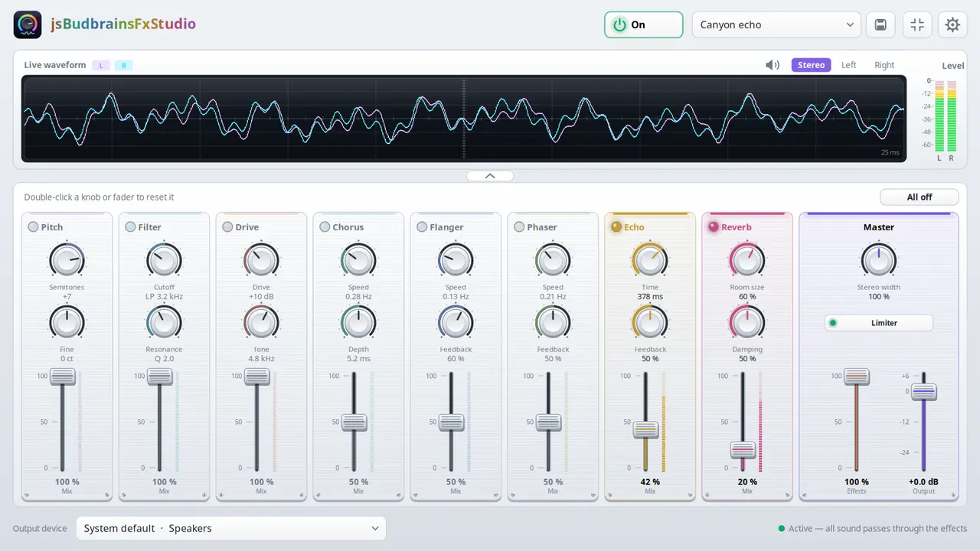Click the Drive Tone knob
Screen dimensions: 980x551
point(261,323)
